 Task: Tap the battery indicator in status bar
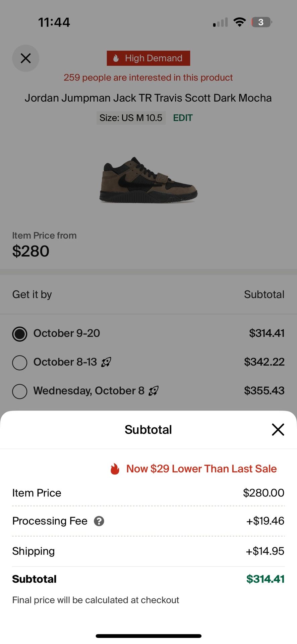261,22
